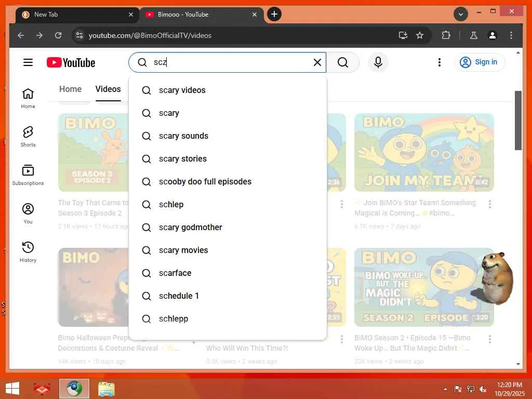Viewport: 532px width, 399px height.
Task: Open the 'Bimo Woke Up' video thumbnail
Action: 424,287
